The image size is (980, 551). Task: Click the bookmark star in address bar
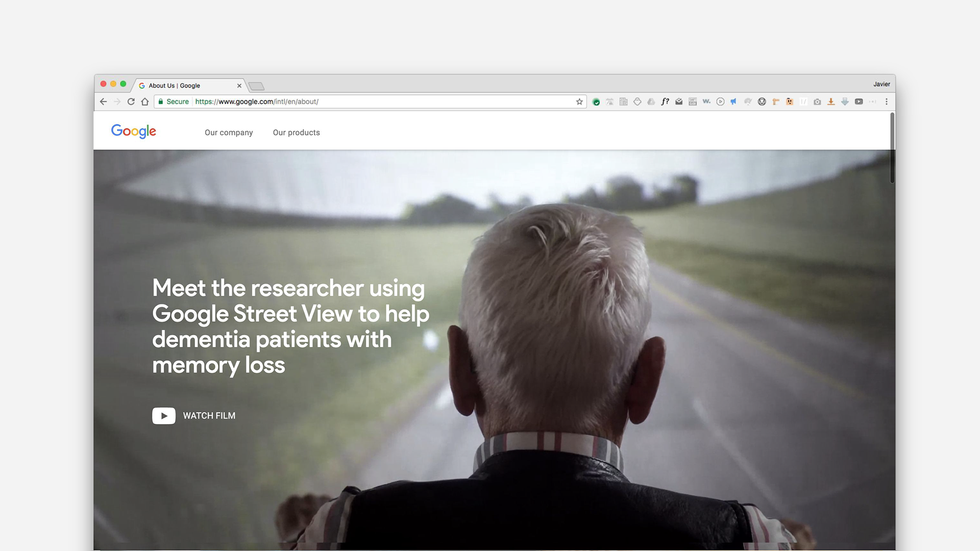(579, 102)
